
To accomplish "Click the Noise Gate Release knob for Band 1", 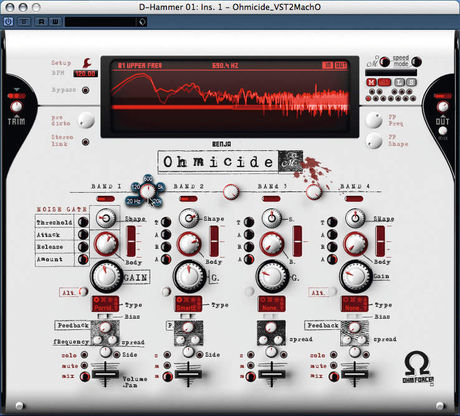I will [x=83, y=247].
